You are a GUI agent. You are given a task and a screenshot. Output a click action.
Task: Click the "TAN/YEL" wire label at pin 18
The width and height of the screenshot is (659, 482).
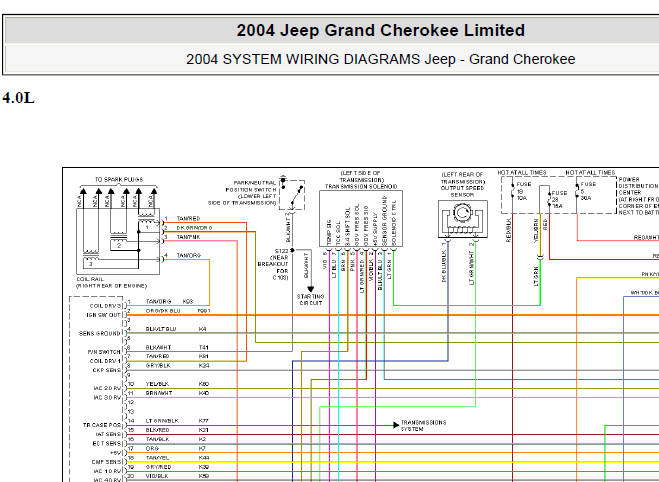[157, 458]
